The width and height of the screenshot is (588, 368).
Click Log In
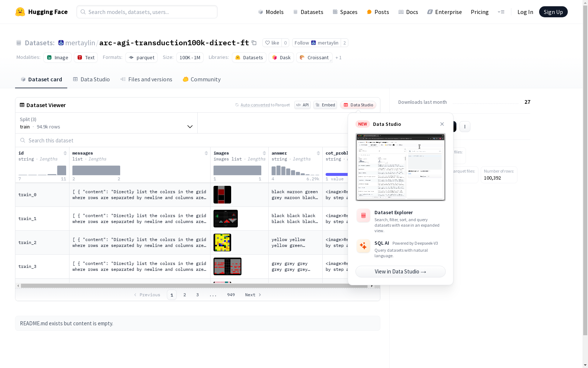coord(525,12)
